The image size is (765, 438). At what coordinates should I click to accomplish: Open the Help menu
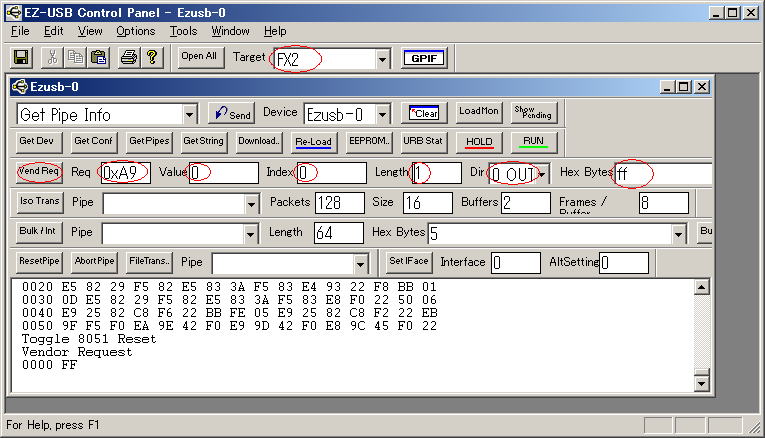coord(275,31)
